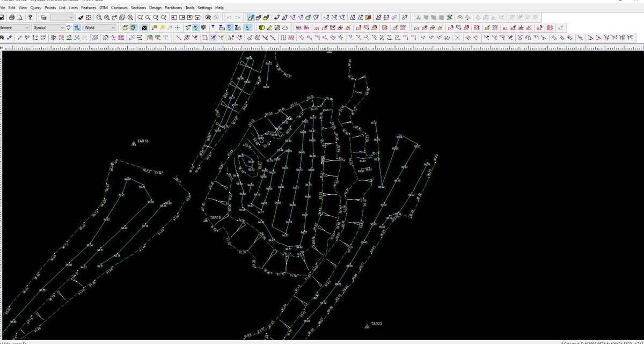The image size is (644, 344).
Task: Open the DTM menu
Action: click(x=104, y=9)
